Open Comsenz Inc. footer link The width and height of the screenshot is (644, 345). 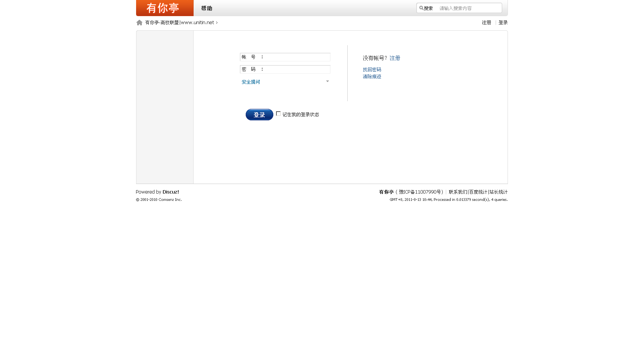point(170,200)
